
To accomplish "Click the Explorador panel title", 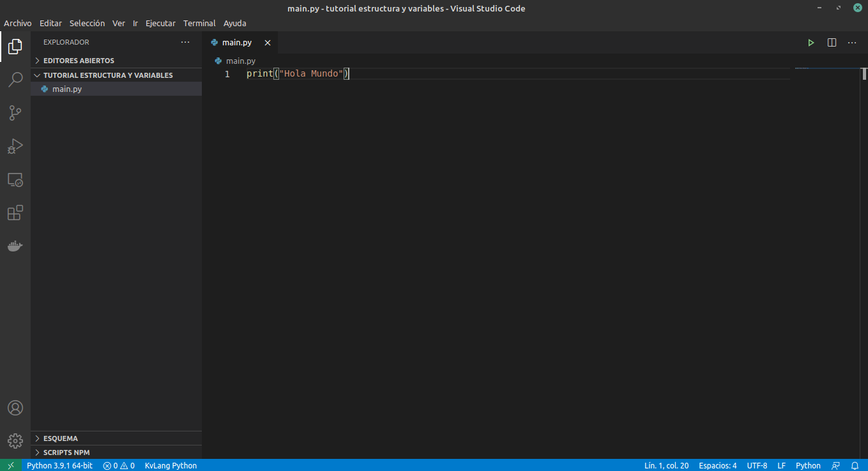I will (66, 42).
